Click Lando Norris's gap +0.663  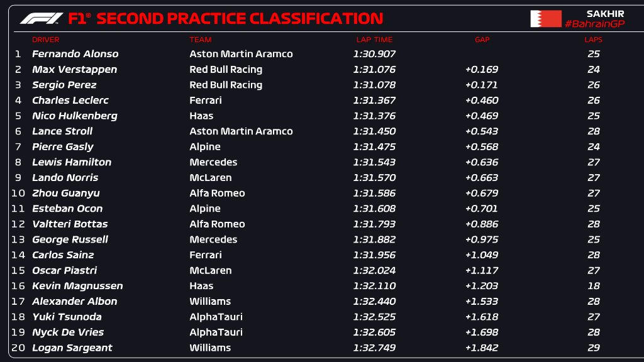pos(482,178)
